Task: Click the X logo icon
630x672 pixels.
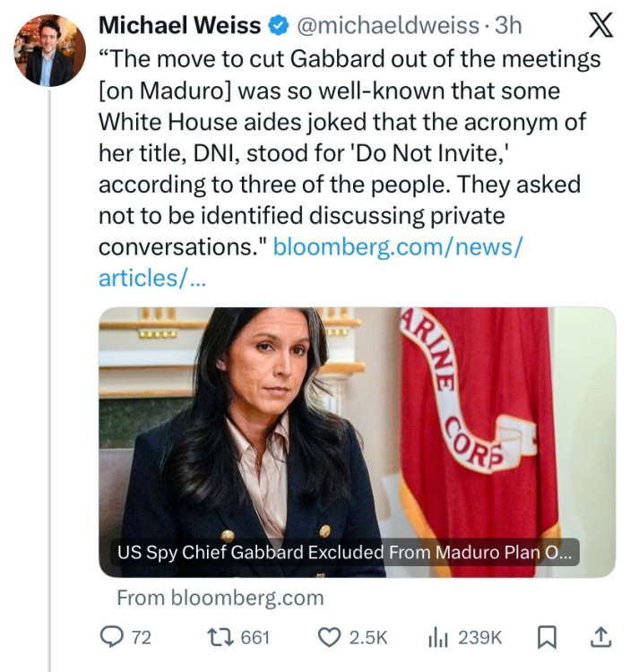Action: point(599,26)
